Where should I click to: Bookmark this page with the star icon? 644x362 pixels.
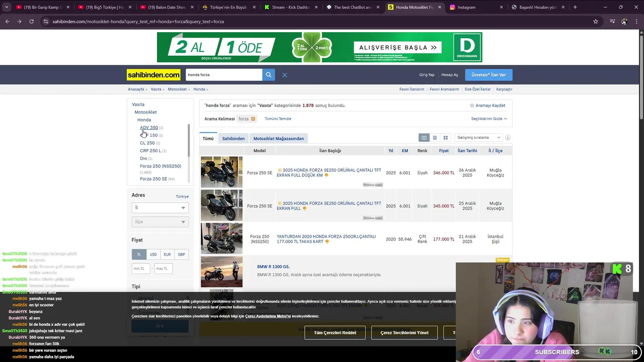596,22
